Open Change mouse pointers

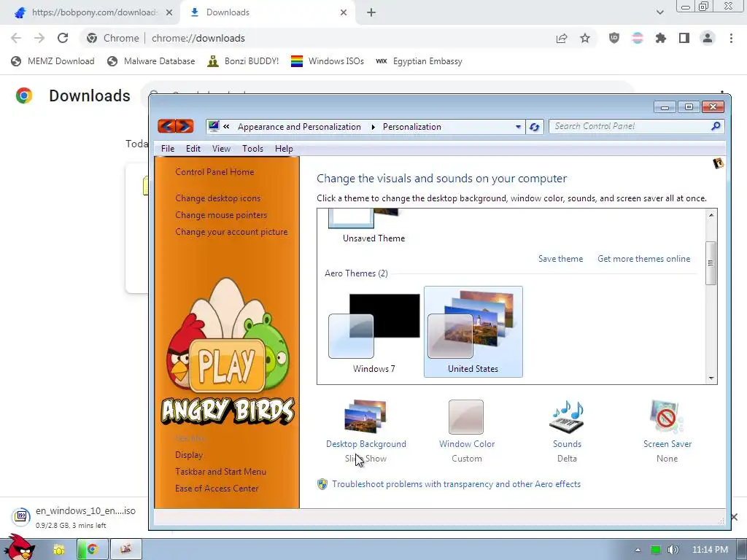tap(221, 215)
